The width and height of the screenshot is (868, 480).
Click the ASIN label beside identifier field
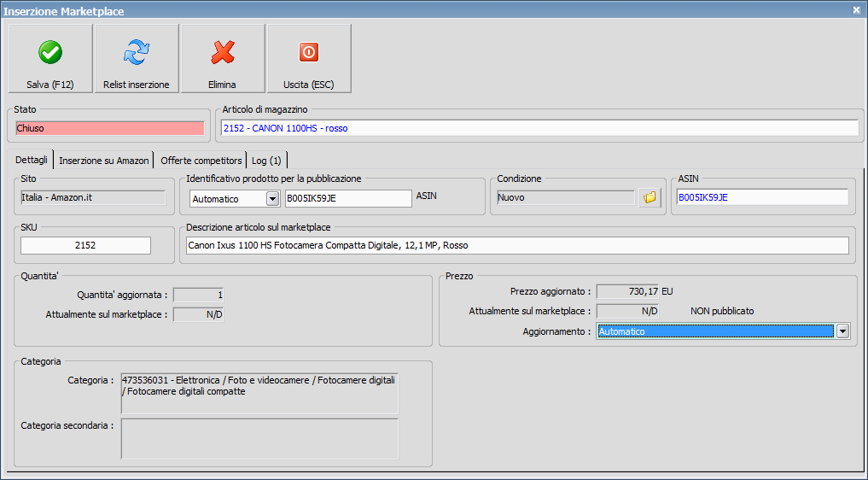(x=426, y=196)
